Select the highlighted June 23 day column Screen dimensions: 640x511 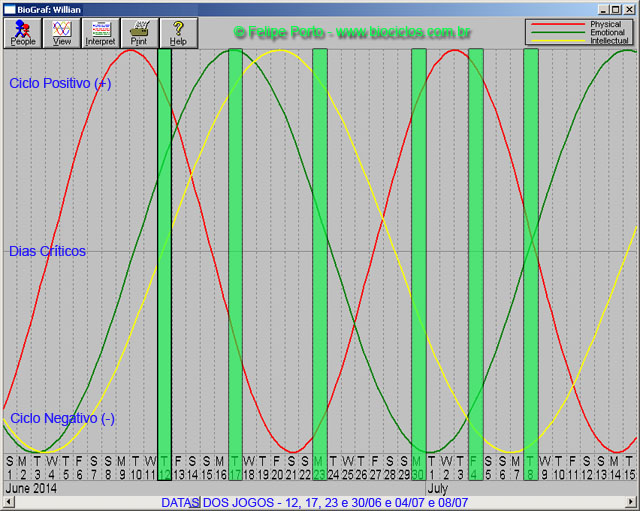[320, 264]
